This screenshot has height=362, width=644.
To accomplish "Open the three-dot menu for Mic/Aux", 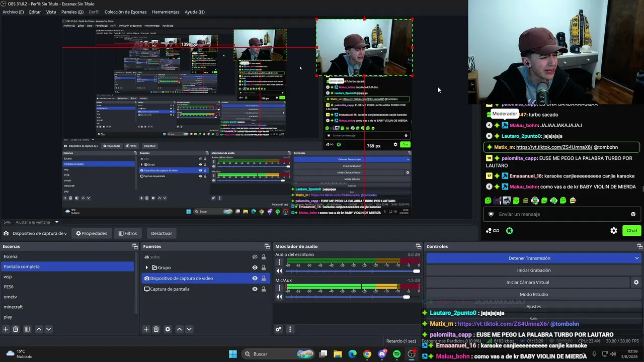I will click(279, 289).
